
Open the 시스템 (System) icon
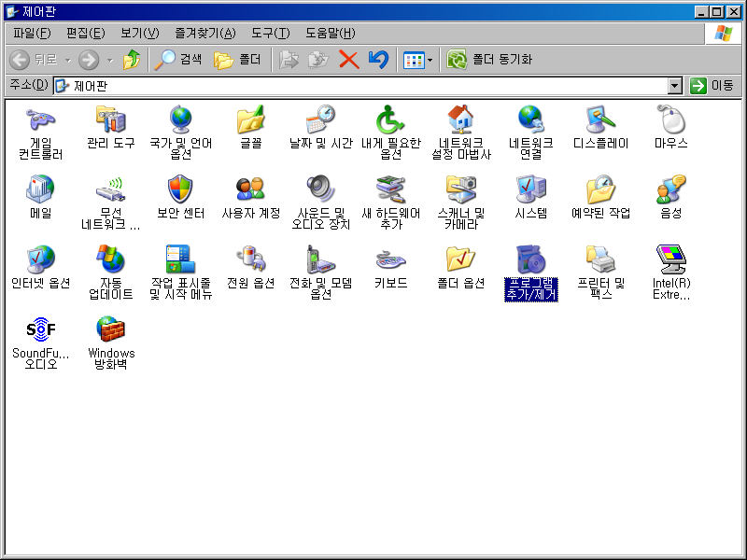[x=530, y=189]
